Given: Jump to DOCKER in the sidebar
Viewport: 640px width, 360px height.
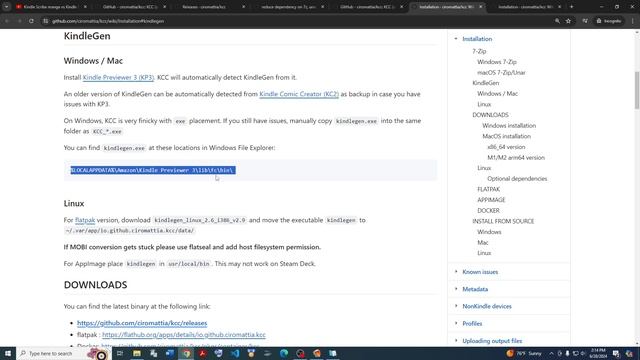Looking at the screenshot, I should (488, 211).
